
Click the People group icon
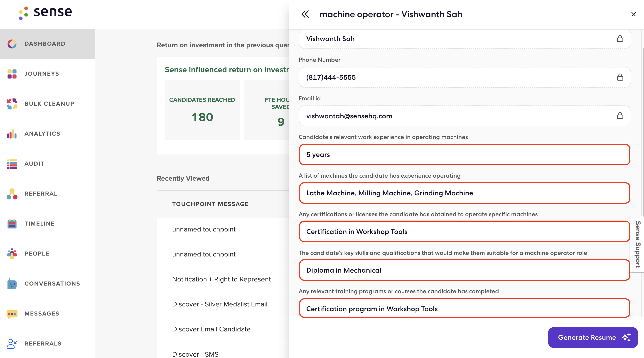tap(12, 254)
